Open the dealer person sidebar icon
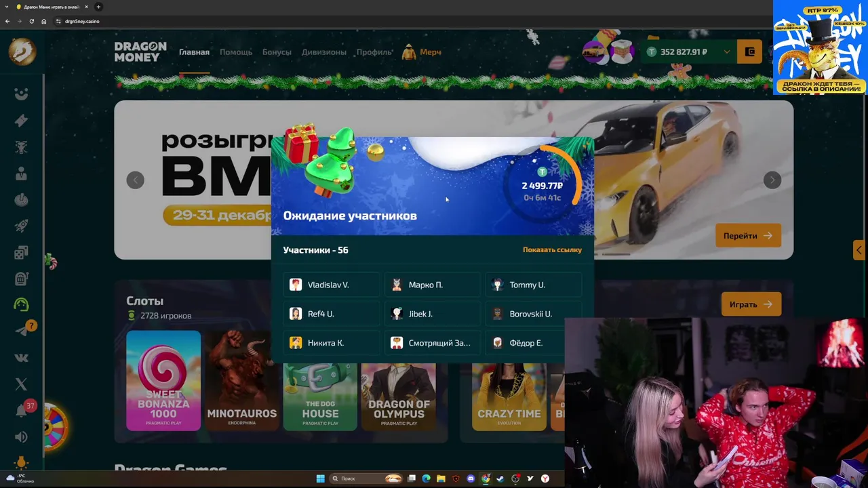 (x=21, y=174)
